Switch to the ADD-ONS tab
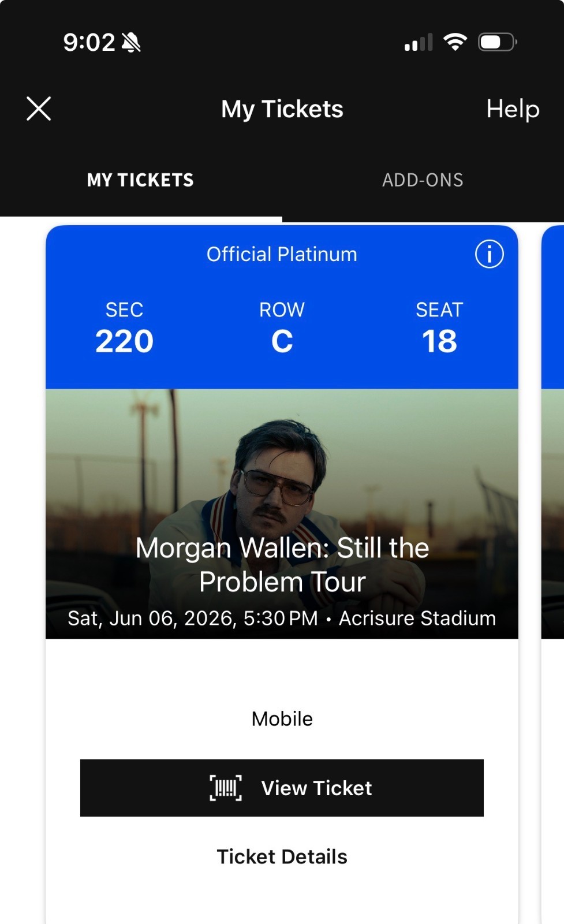The height and width of the screenshot is (924, 564). 423,180
